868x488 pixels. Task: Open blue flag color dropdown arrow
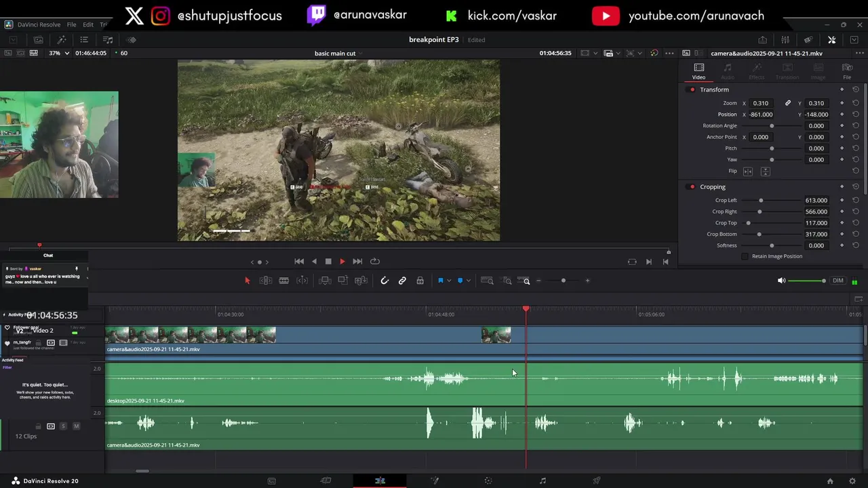(449, 281)
